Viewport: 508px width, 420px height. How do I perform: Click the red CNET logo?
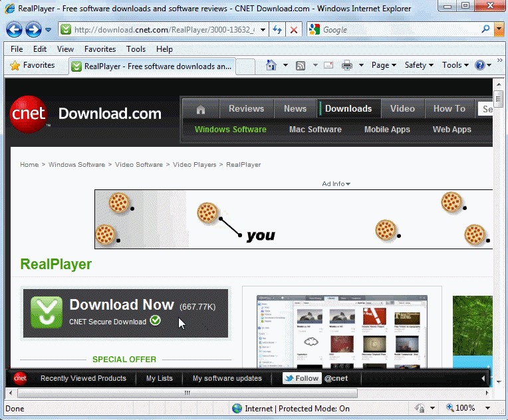29,114
